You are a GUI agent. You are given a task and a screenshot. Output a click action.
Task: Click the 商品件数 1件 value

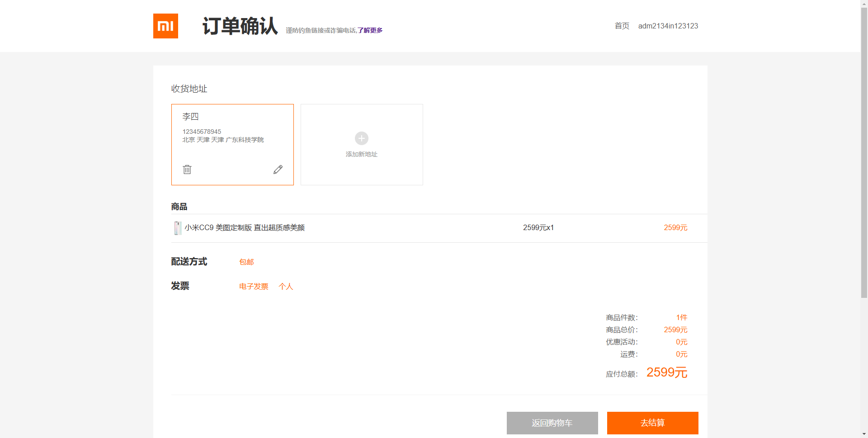682,317
